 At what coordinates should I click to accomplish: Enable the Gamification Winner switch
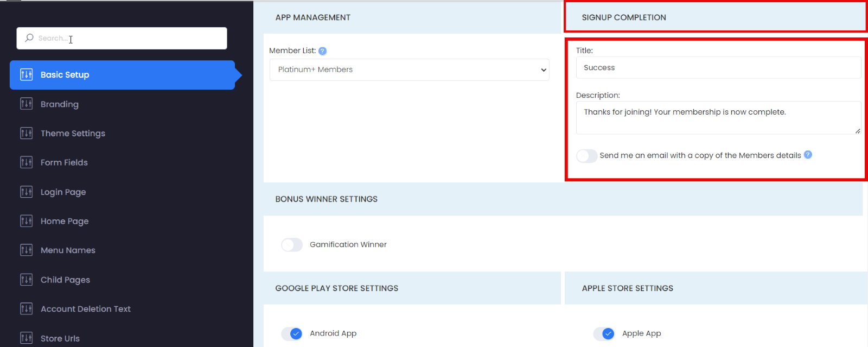(x=292, y=245)
